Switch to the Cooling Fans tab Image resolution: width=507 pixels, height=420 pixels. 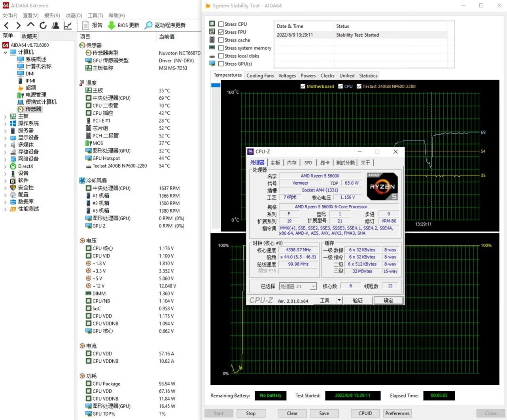pos(260,76)
